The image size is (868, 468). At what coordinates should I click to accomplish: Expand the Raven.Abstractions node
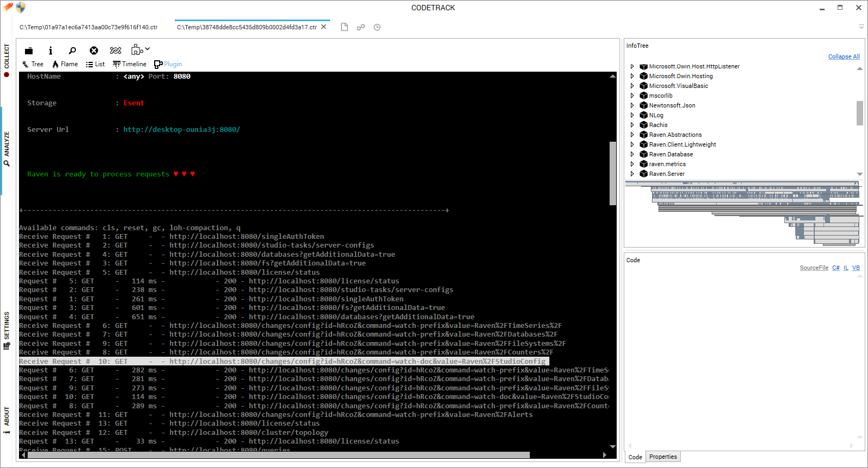pos(632,135)
